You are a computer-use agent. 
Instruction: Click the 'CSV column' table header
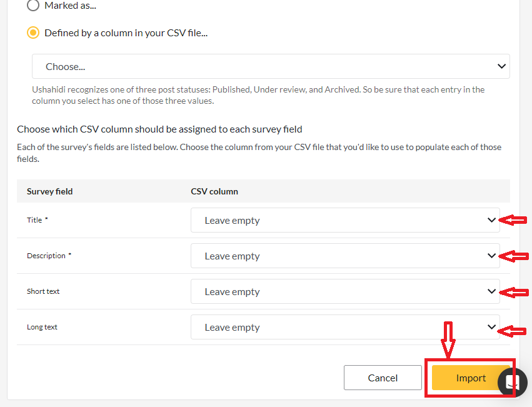coord(214,191)
